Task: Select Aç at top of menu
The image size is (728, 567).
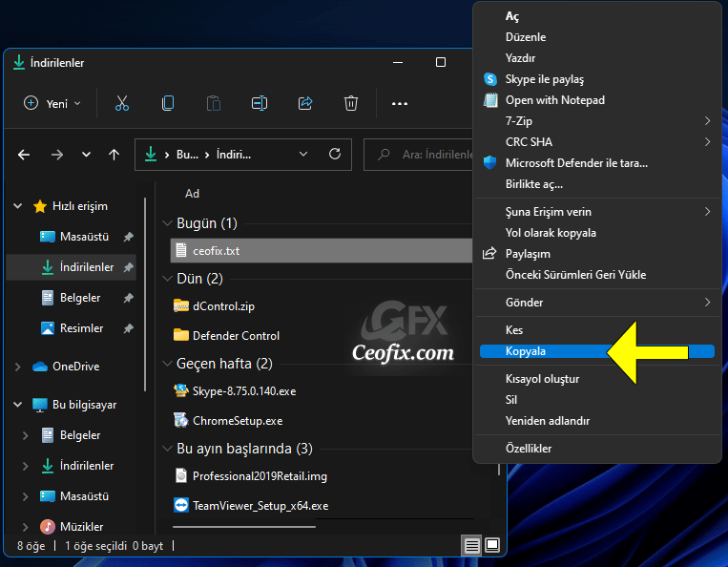Action: click(x=597, y=16)
